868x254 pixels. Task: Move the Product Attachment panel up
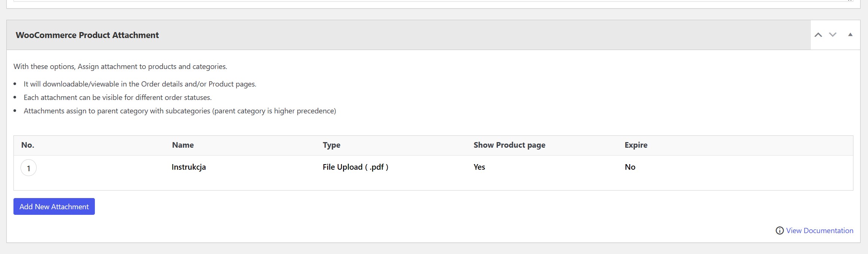click(818, 35)
